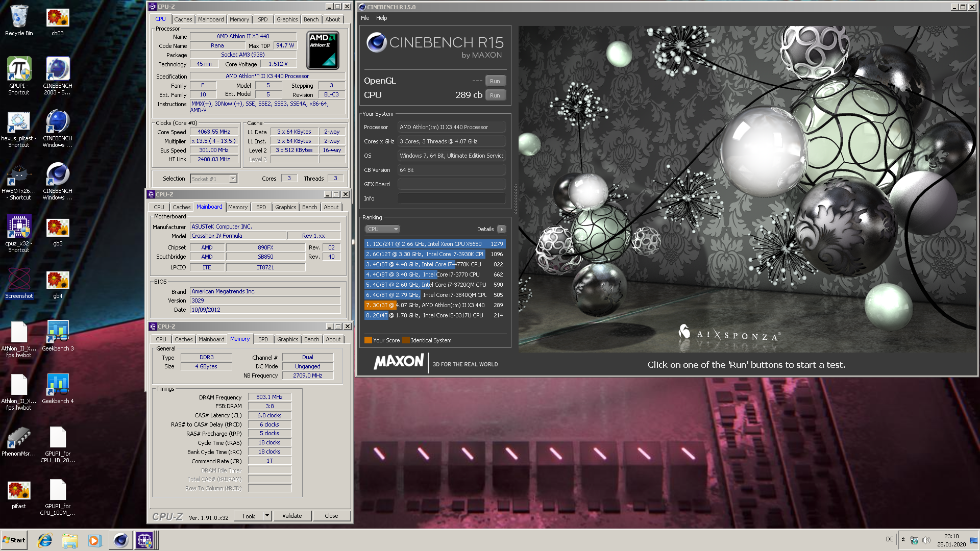Switch to Cinebench taskbar icon

click(120, 540)
